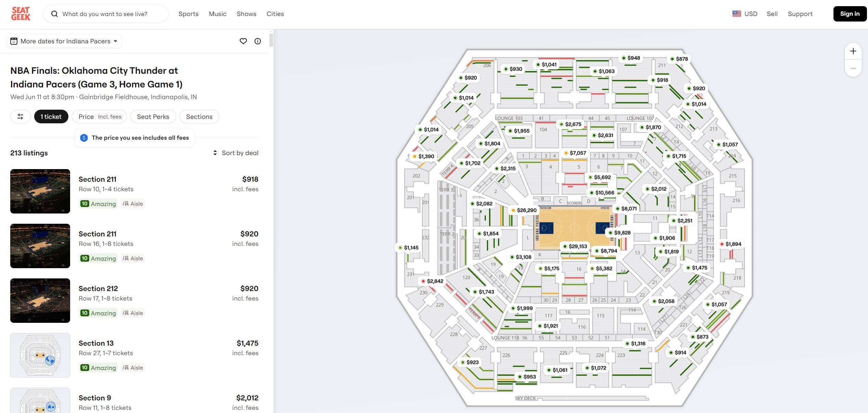Image resolution: width=868 pixels, height=413 pixels.
Task: Click the SeatGeek logo
Action: pos(21,14)
